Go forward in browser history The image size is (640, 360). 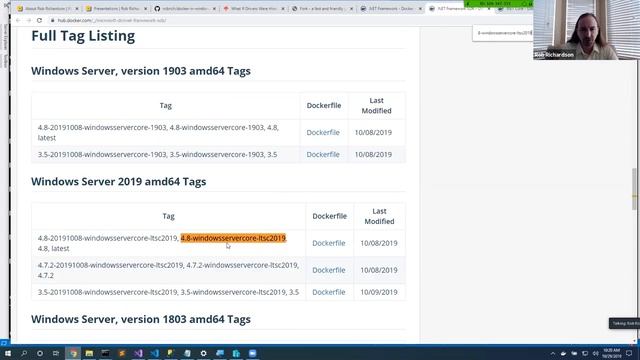tap(29, 20)
